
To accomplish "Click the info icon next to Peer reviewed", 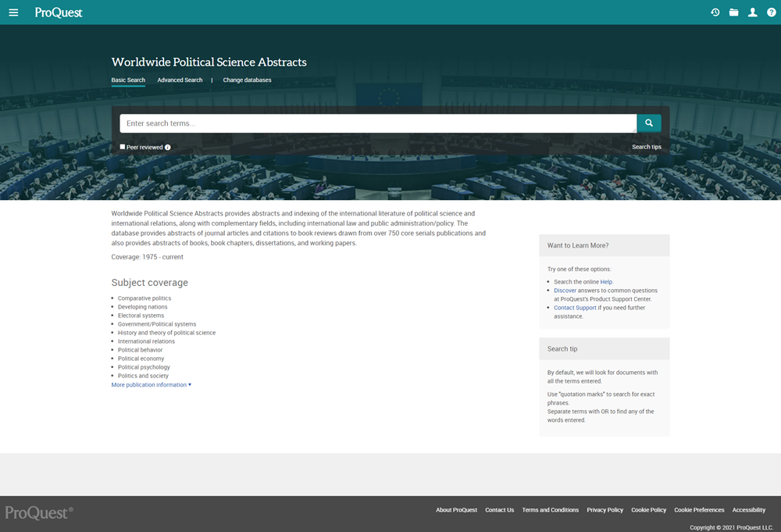I will (x=168, y=147).
